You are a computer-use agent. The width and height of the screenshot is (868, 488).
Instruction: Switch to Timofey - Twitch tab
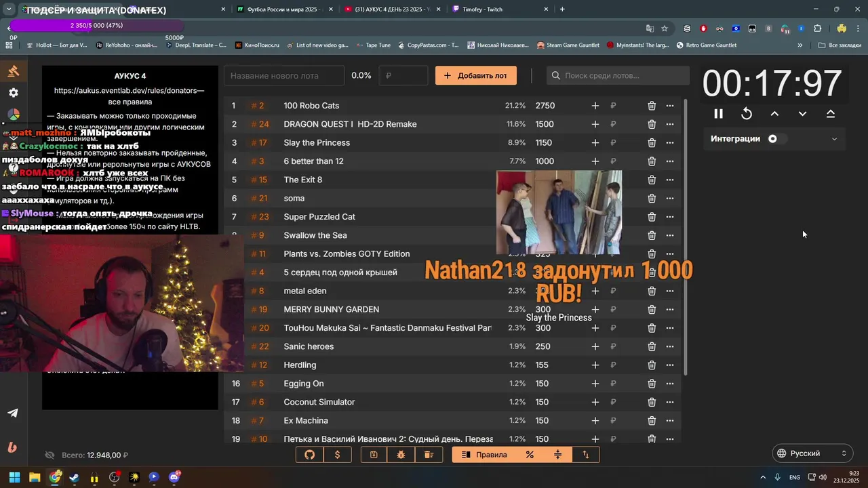(x=498, y=9)
